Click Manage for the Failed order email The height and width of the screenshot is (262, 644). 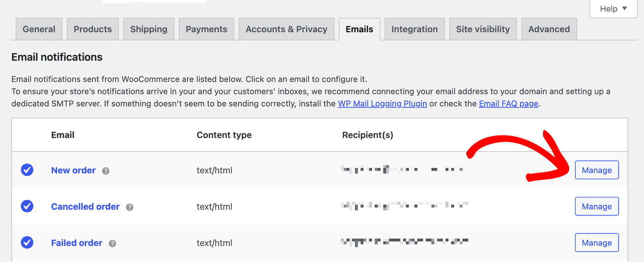click(x=597, y=243)
